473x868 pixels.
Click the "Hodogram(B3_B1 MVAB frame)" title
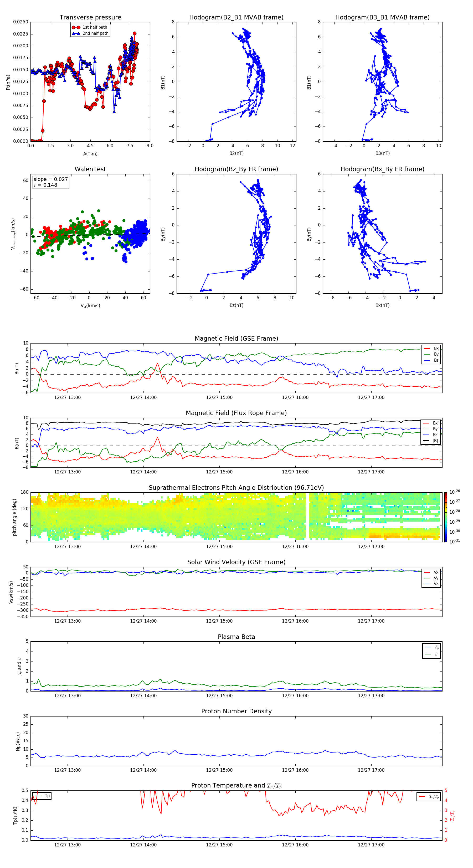click(x=382, y=17)
